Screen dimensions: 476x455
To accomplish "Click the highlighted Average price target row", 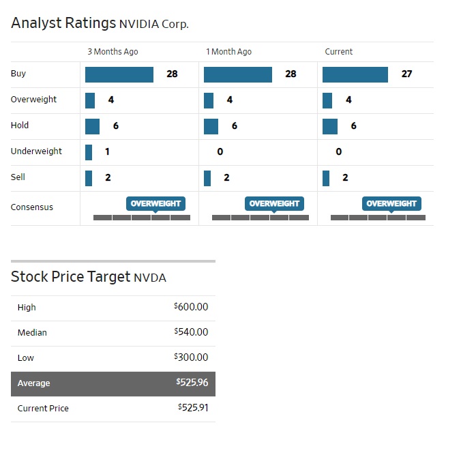I will tap(113, 383).
